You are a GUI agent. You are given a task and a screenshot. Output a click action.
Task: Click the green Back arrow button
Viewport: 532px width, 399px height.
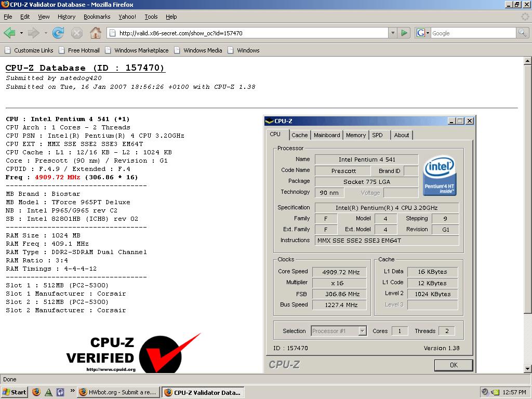tap(9, 33)
